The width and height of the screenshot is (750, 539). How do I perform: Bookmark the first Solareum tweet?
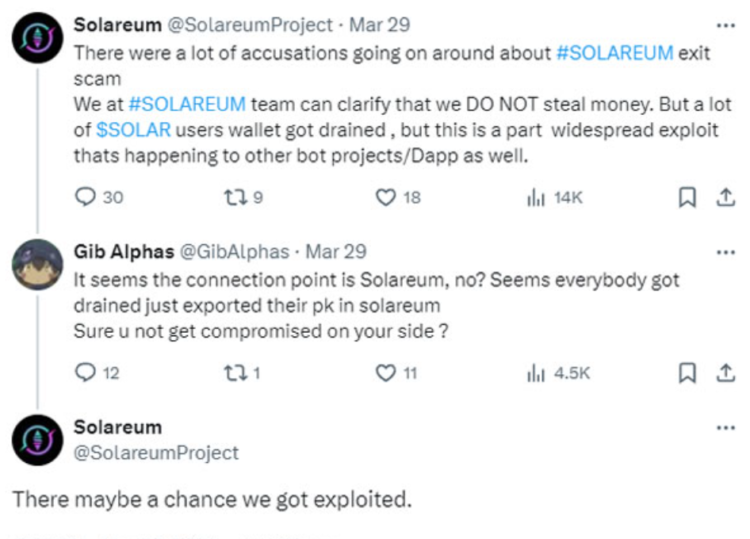[687, 198]
